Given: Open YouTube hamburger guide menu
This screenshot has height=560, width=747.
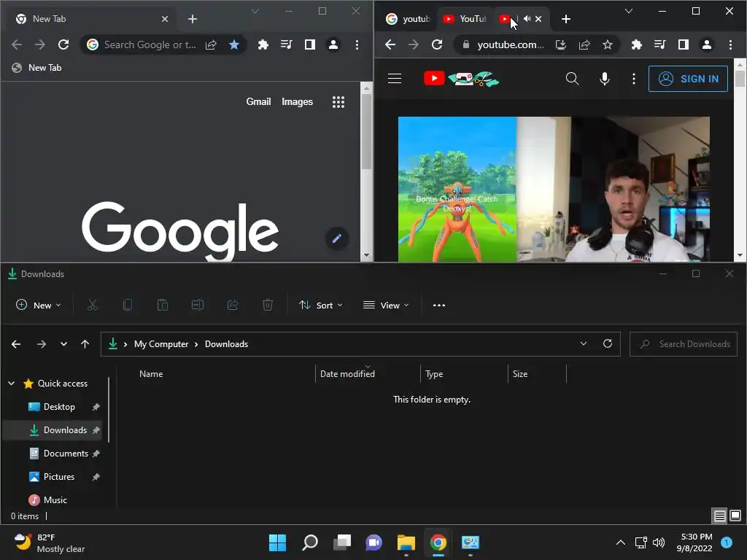Looking at the screenshot, I should tap(395, 79).
